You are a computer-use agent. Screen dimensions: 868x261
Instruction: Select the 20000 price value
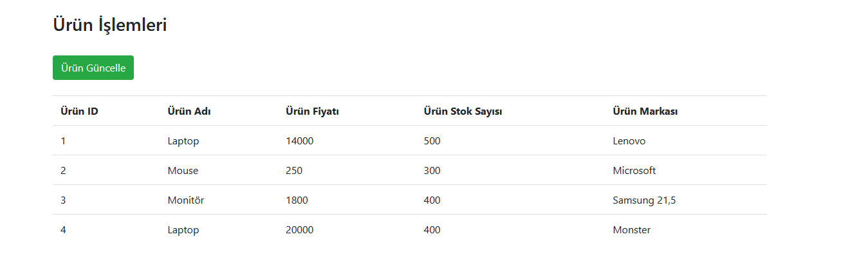[x=299, y=230]
